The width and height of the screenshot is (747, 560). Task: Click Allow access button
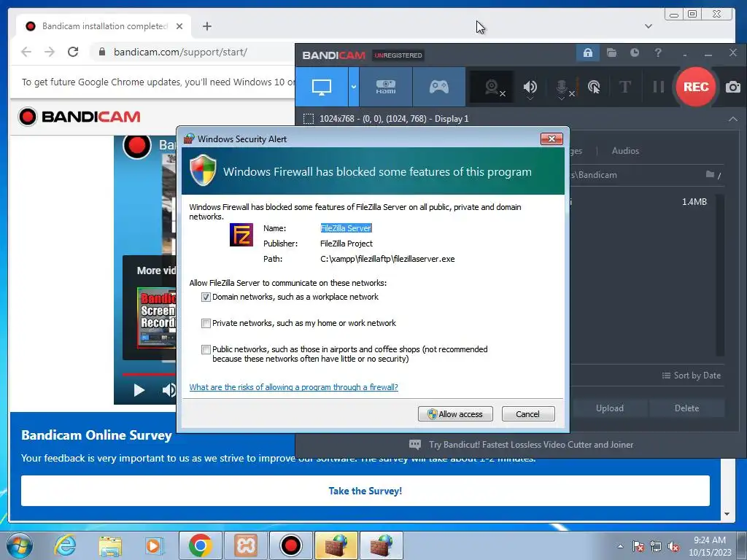pos(455,414)
